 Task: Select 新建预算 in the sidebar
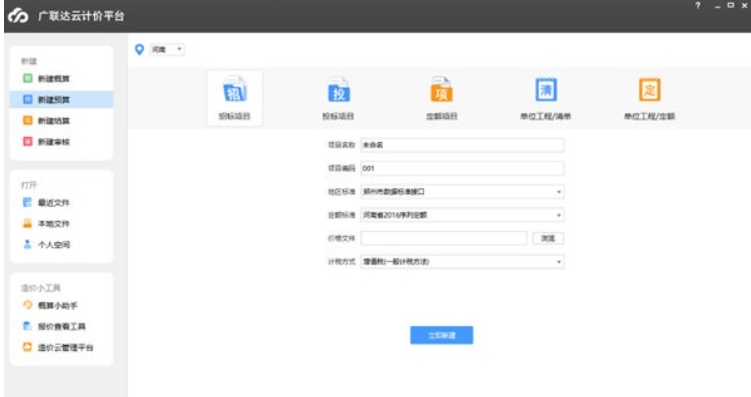click(61, 100)
